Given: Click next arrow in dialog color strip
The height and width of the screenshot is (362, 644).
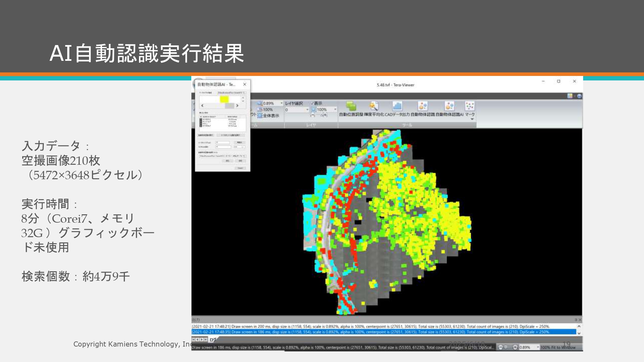Looking at the screenshot, I should click(x=237, y=106).
